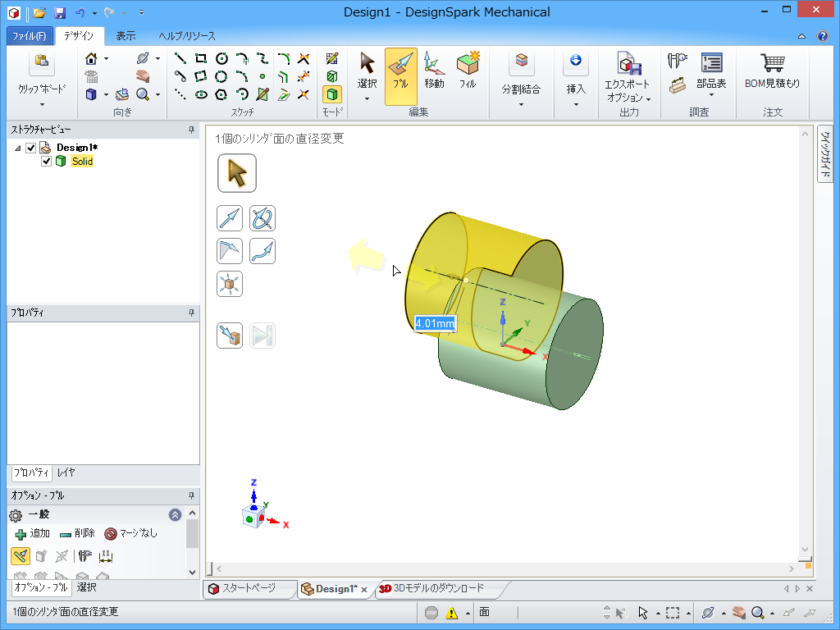This screenshot has height=630, width=840.
Task: Open the 分割結合 dropdown
Action: [x=521, y=104]
